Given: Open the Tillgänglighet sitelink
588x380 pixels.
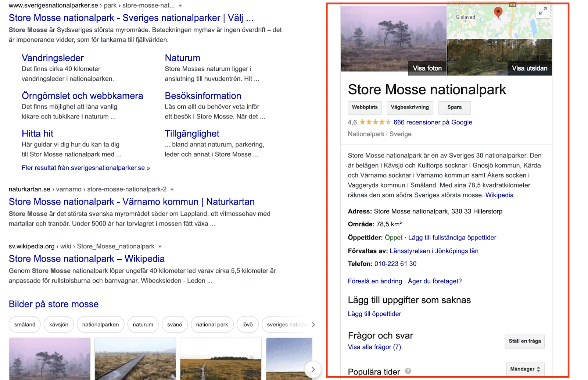Looking at the screenshot, I should [x=192, y=134].
